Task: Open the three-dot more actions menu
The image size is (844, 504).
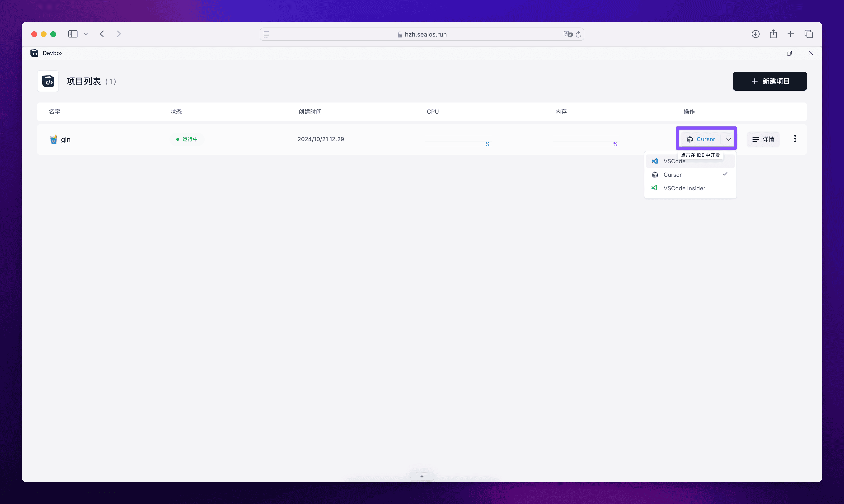Action: point(795,139)
